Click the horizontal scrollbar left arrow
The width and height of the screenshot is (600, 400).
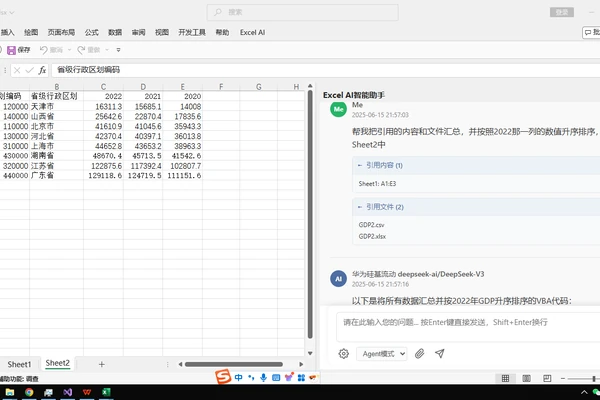180,364
